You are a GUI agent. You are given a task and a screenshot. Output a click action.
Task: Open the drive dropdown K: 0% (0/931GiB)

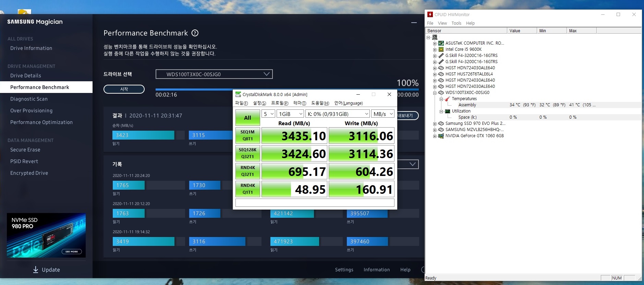click(338, 114)
